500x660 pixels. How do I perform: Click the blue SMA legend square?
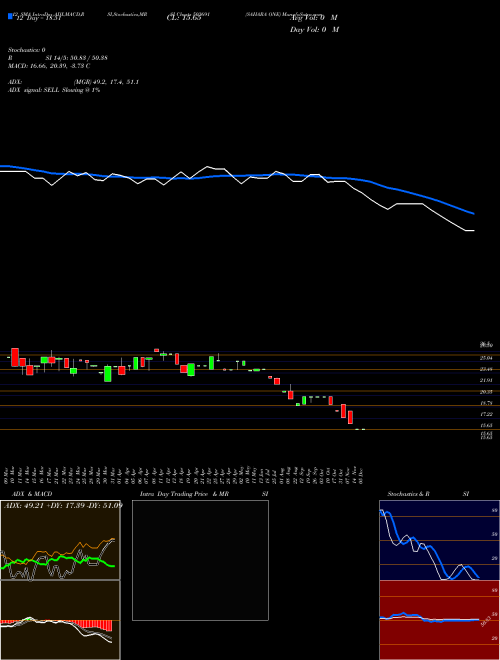click(x=10, y=16)
